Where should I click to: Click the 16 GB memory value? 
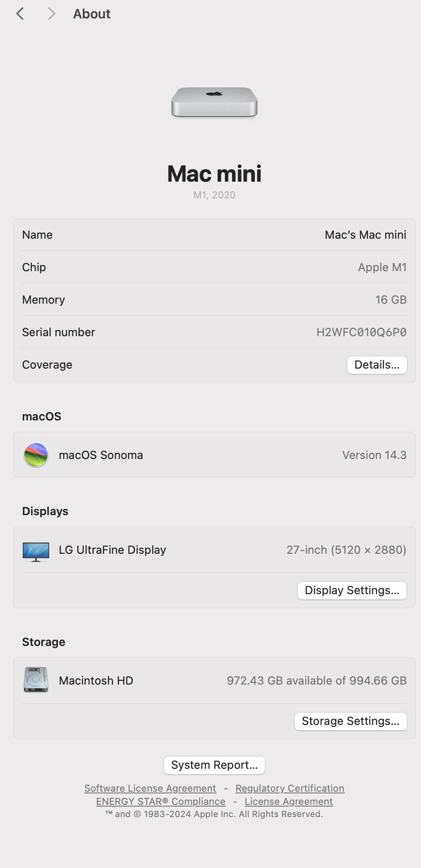click(391, 300)
